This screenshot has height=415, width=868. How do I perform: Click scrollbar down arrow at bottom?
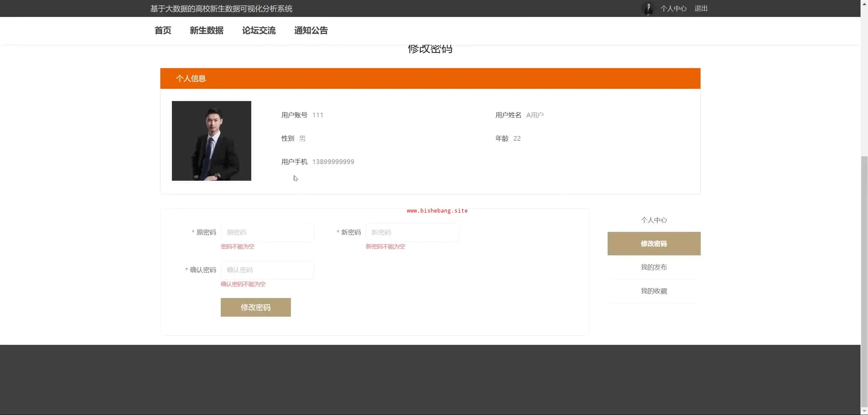864,411
